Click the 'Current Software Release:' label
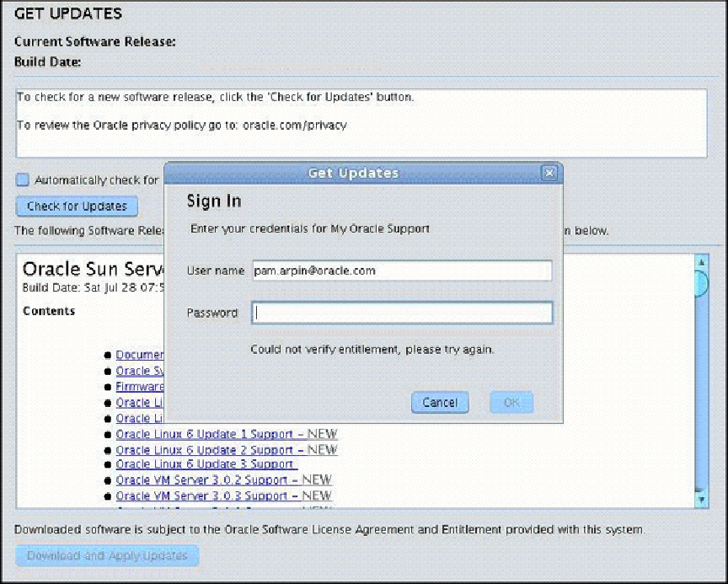The height and width of the screenshot is (584, 728). click(95, 42)
